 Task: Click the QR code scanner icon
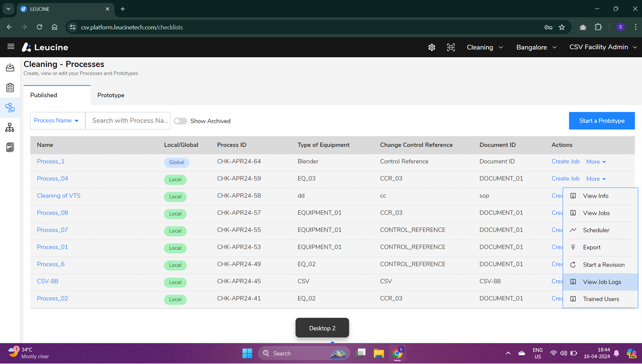click(450, 47)
